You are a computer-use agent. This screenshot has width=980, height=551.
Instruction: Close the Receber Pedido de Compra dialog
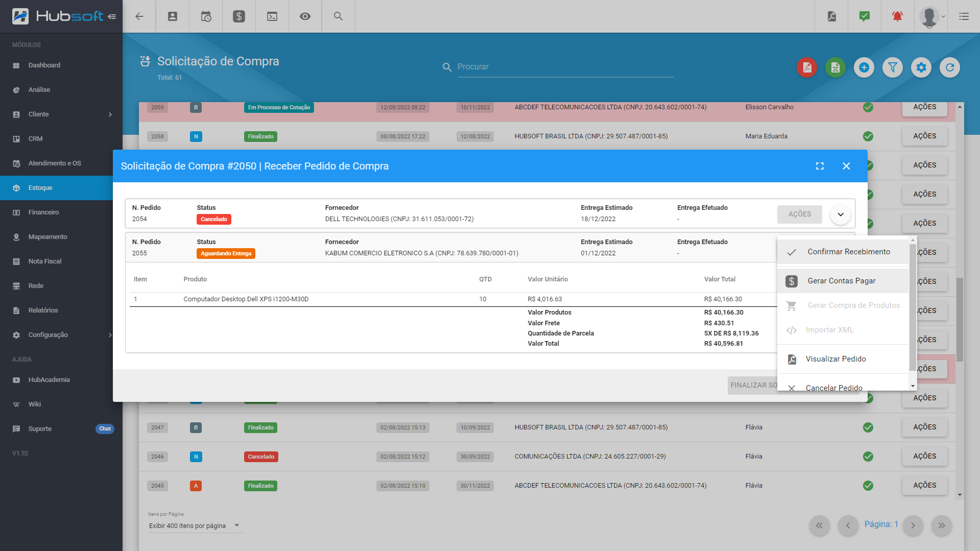click(x=846, y=166)
